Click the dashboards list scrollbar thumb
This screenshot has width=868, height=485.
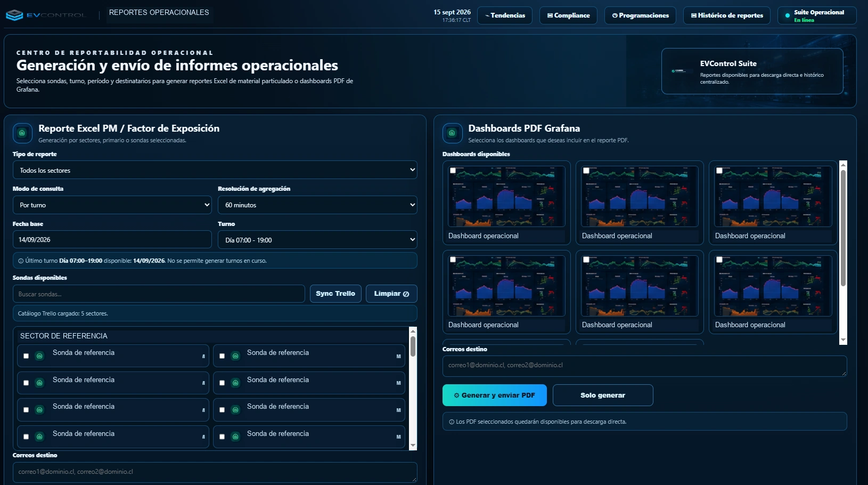point(843,228)
